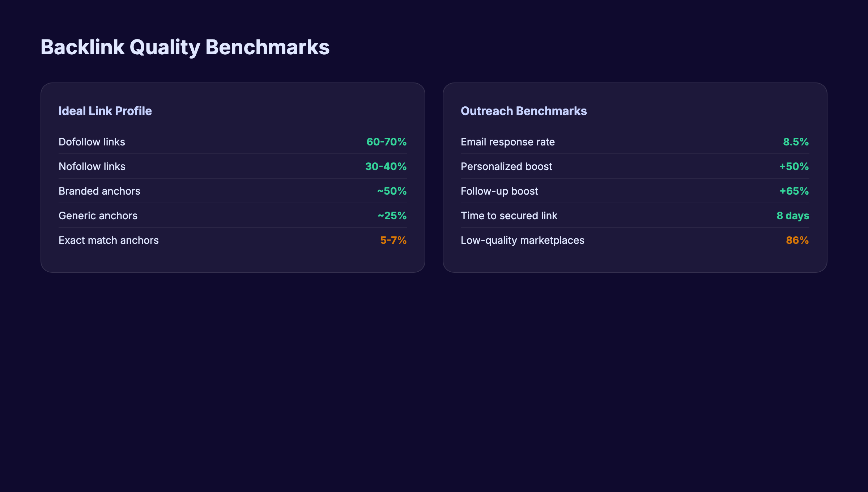
Task: Select the ~50% branded anchors value
Action: pos(391,191)
